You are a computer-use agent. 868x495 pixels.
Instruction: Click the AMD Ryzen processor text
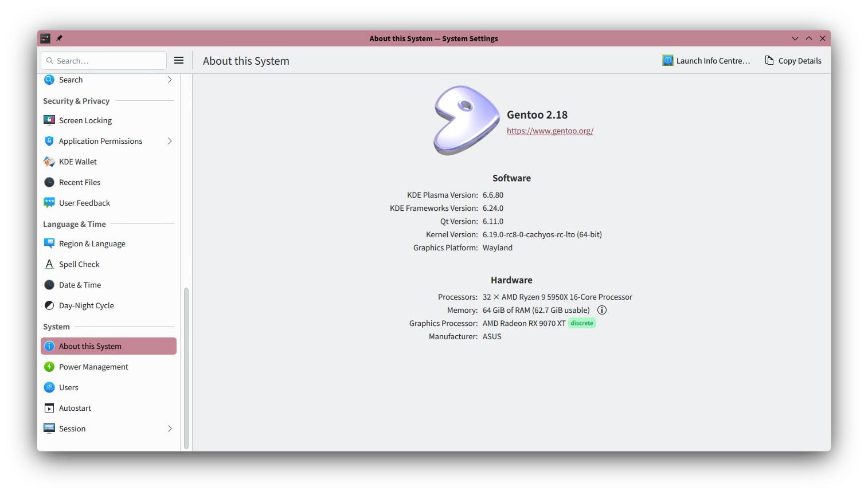557,297
